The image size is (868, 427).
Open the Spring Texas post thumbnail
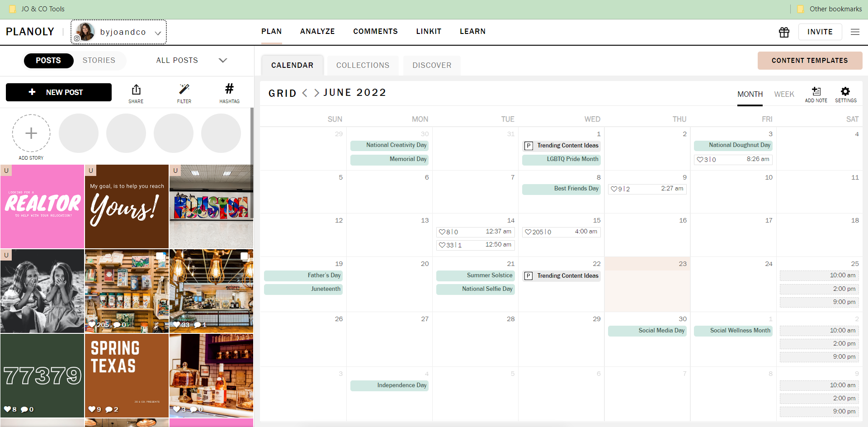(x=127, y=375)
